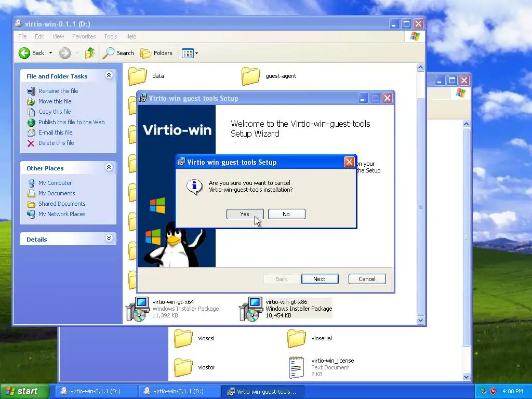The width and height of the screenshot is (532, 399).
Task: Click the red security shield tray icon
Action: click(x=493, y=391)
